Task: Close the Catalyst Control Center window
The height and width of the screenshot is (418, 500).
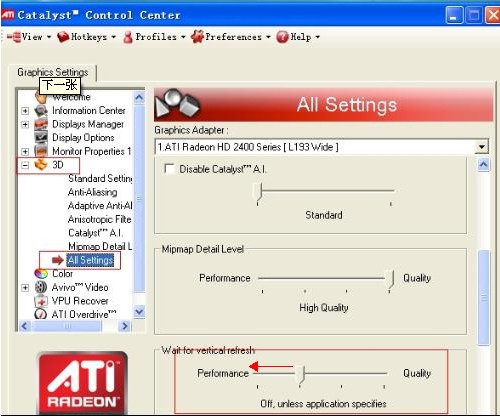Action: tap(492, 15)
